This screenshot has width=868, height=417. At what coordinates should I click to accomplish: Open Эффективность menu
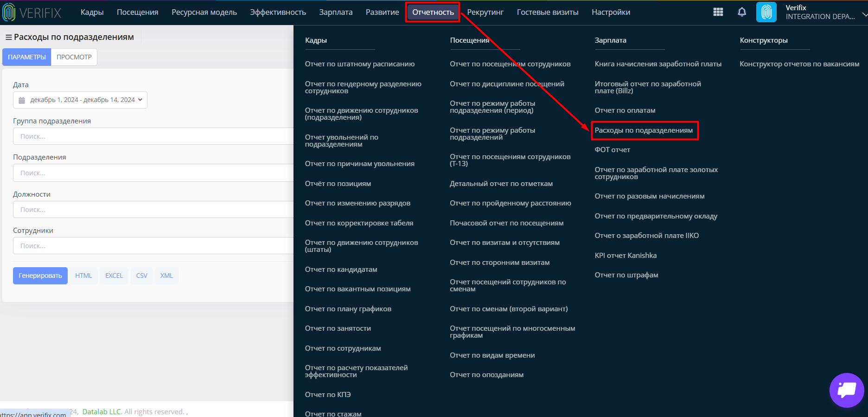(x=278, y=12)
